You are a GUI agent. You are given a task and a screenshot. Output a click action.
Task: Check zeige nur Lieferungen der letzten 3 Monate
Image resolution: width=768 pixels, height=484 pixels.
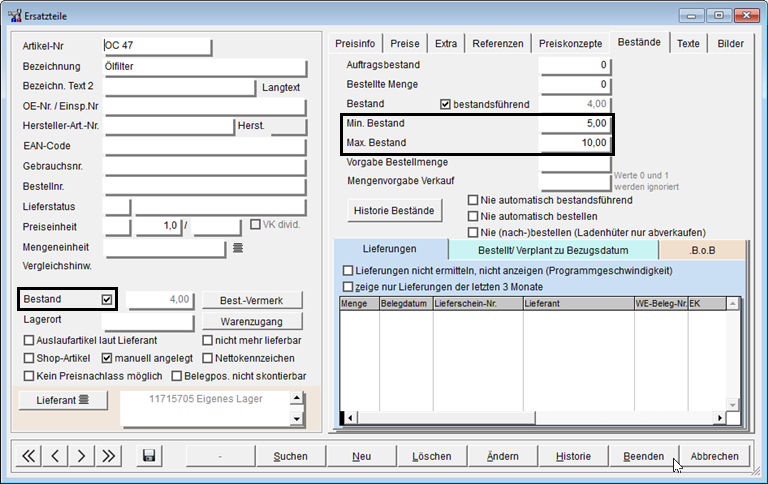(x=348, y=287)
